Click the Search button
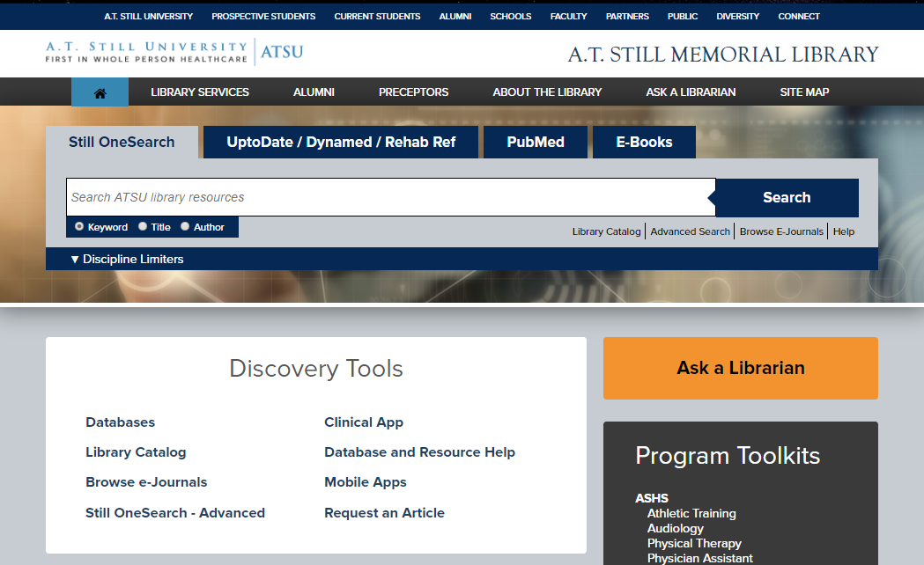924x565 pixels. [x=787, y=198]
